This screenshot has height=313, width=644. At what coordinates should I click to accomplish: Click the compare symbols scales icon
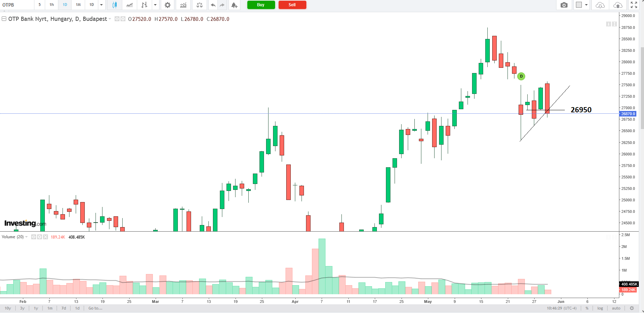(x=199, y=5)
